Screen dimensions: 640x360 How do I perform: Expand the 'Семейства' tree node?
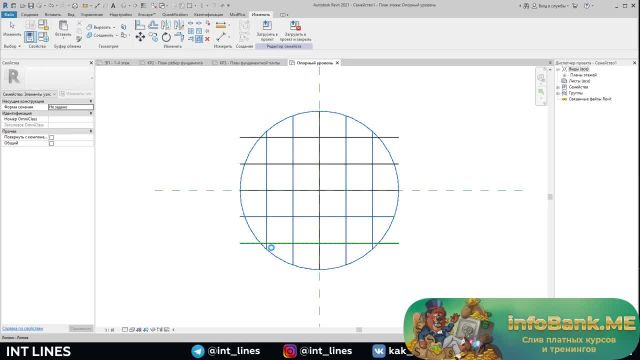coord(558,87)
